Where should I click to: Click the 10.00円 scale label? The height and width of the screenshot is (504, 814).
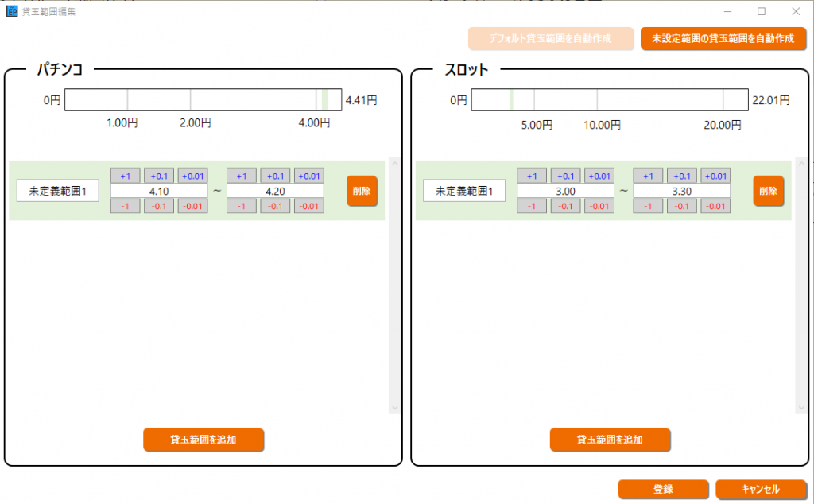pos(603,125)
